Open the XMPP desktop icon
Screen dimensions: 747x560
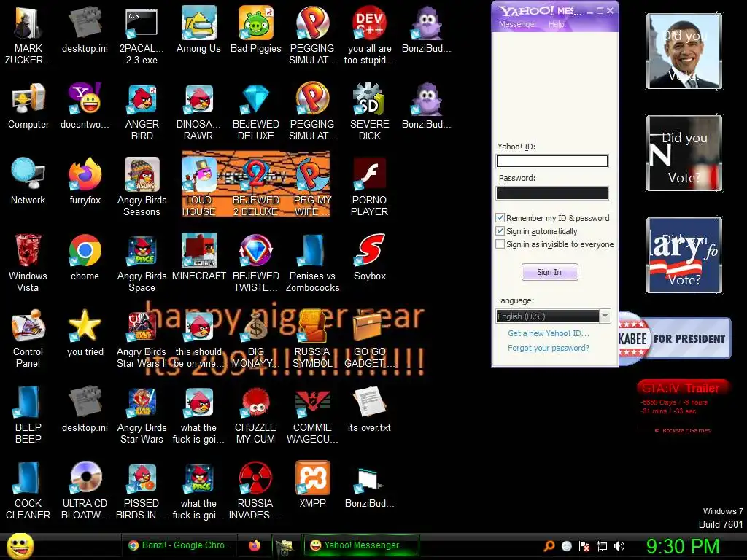(312, 485)
